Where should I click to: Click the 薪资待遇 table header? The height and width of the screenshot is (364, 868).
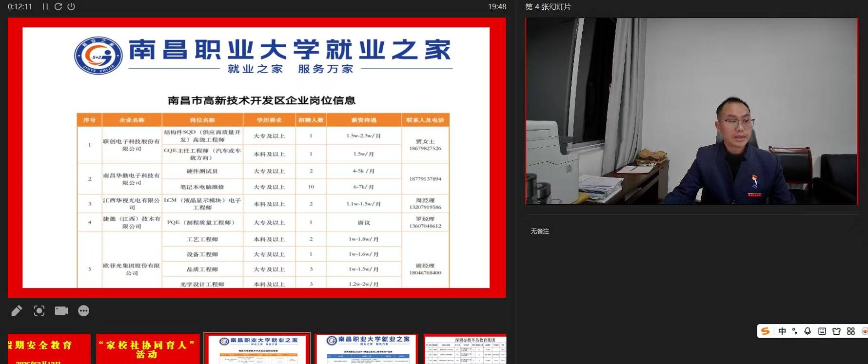click(364, 120)
